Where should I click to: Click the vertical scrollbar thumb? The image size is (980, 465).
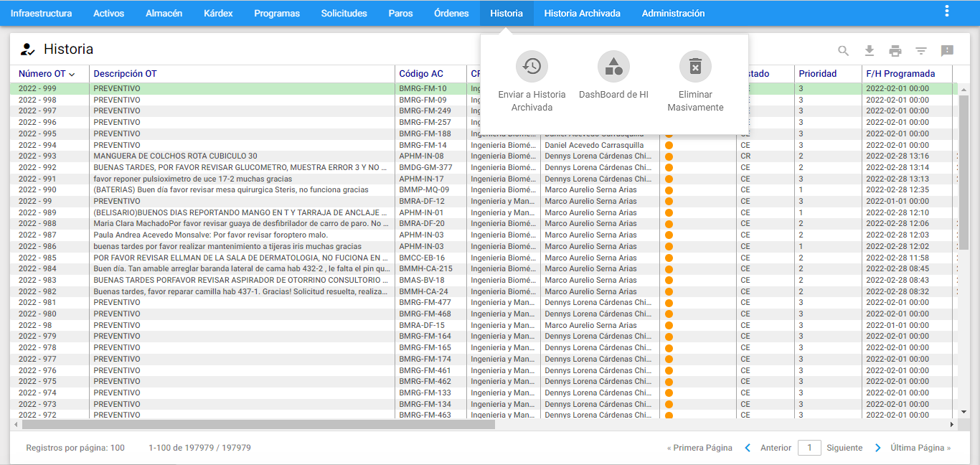pyautogui.click(x=963, y=172)
